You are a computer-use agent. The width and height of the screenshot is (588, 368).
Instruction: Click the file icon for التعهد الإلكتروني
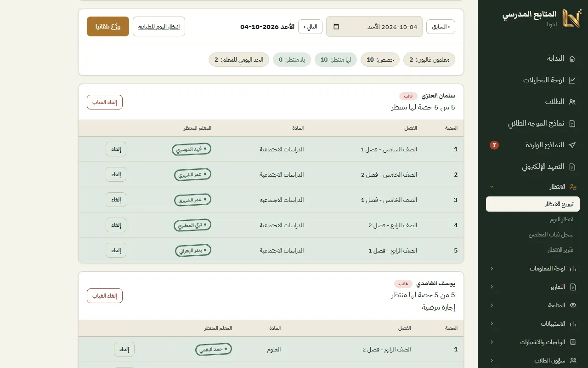pos(572,167)
